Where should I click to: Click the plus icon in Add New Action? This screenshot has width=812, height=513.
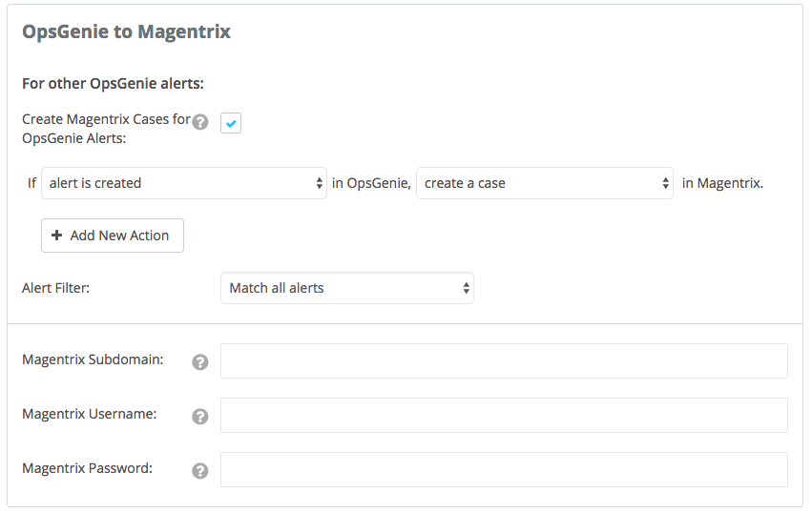pos(57,236)
